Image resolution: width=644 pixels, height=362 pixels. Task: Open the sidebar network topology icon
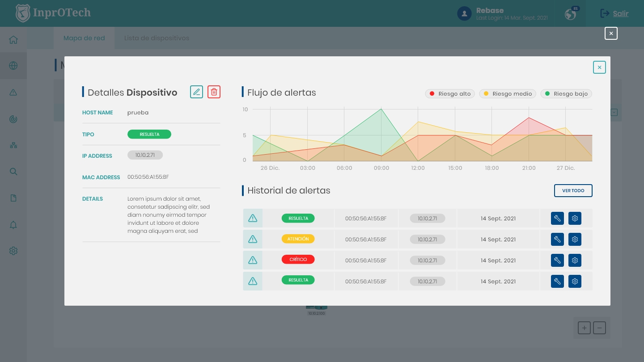click(13, 145)
